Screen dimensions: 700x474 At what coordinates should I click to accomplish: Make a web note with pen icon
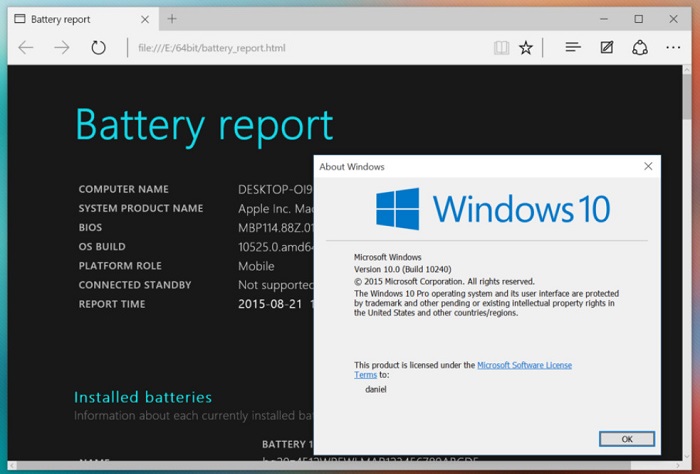click(607, 47)
